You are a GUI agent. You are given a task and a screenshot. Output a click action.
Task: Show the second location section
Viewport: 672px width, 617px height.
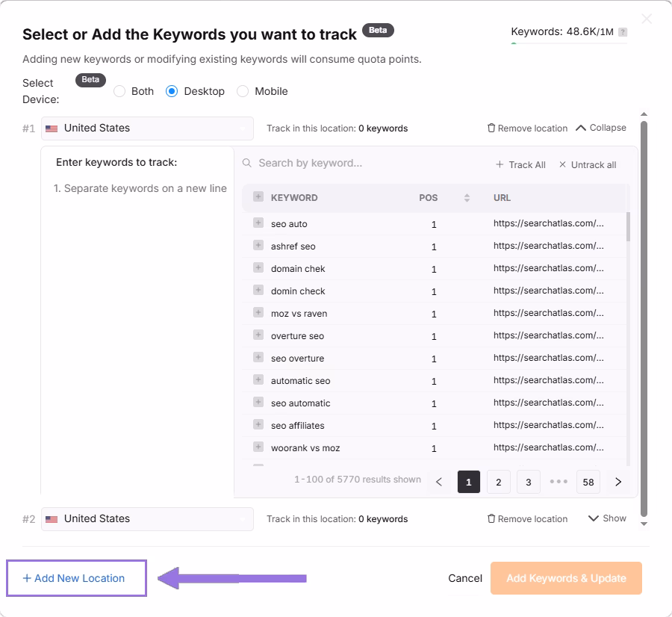click(607, 518)
